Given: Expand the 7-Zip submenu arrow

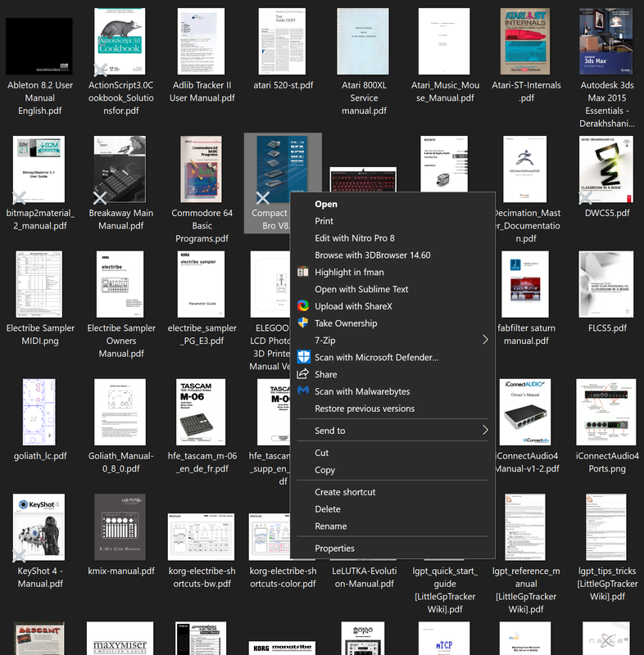Looking at the screenshot, I should [484, 340].
